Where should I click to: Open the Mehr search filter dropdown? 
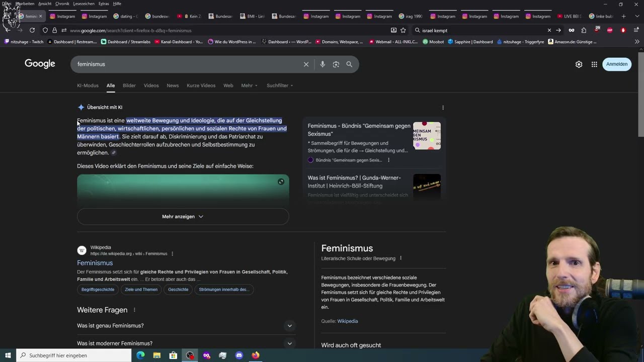[249, 85]
